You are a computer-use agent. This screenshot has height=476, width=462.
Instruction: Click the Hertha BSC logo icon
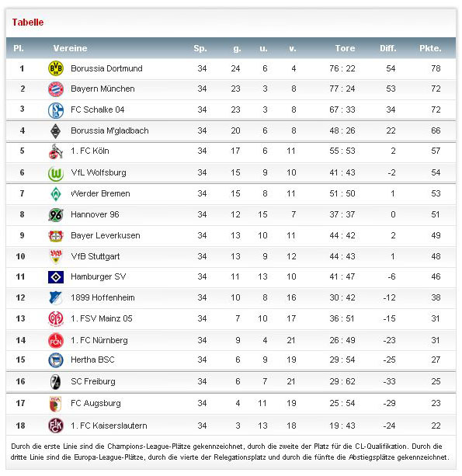pos(56,360)
